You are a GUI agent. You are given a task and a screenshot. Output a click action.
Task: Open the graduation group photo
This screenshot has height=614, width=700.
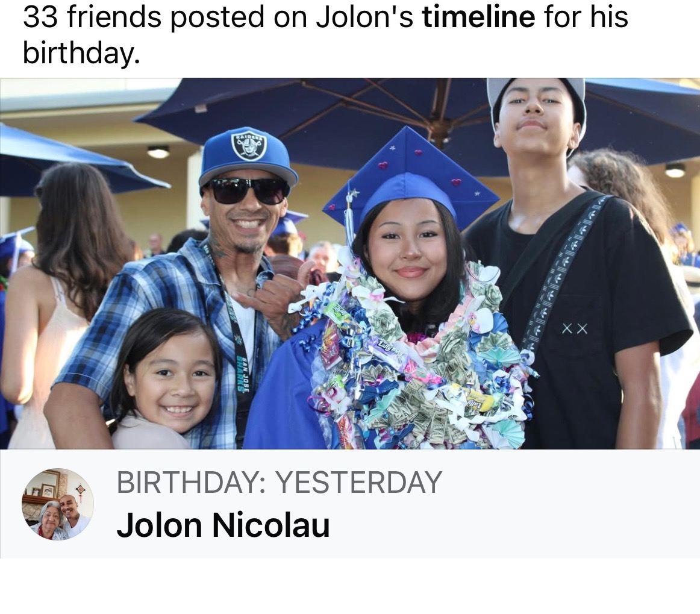coord(350,263)
